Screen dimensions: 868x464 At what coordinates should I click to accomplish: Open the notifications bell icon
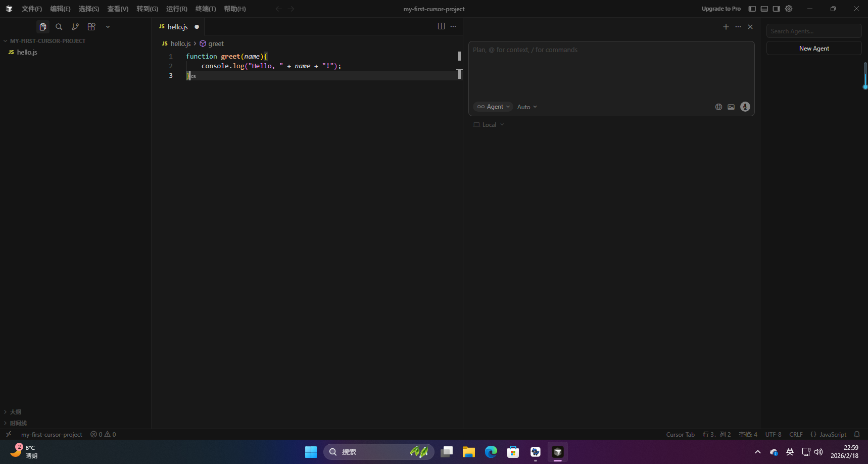(x=857, y=435)
